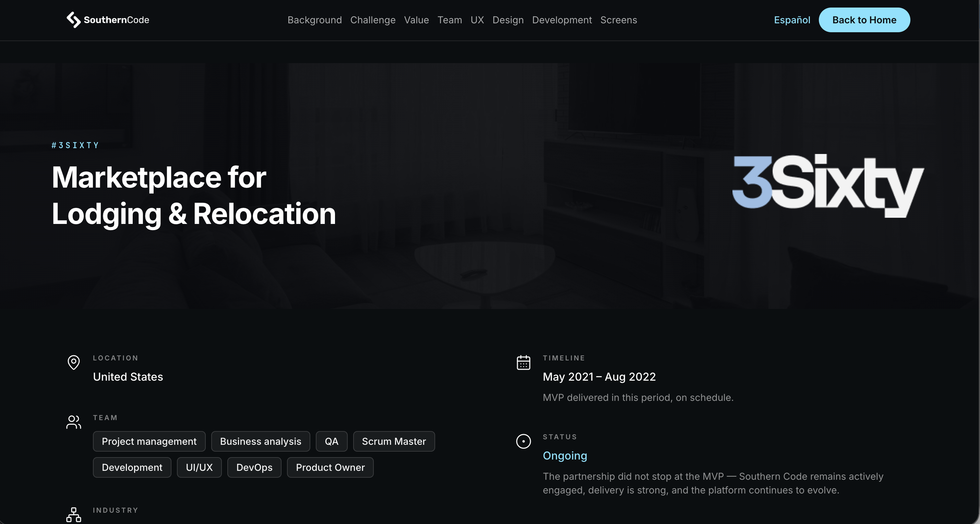Click the team people icon
Screen dimensions: 980x524
coord(73,422)
